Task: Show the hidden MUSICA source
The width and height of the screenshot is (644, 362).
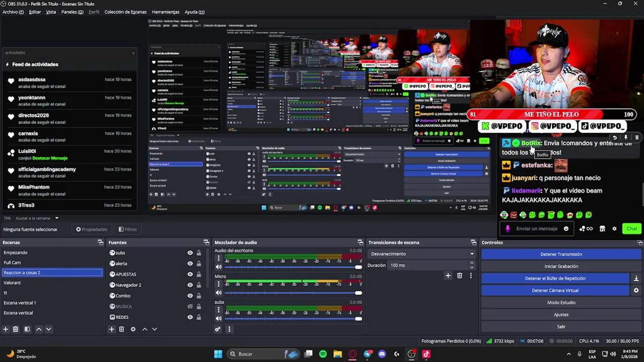Action: [x=190, y=306]
